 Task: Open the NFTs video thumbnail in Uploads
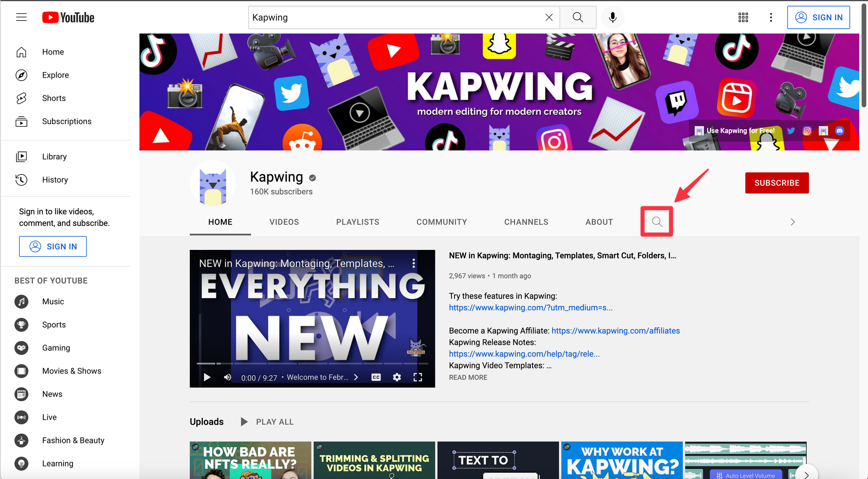coord(250,461)
